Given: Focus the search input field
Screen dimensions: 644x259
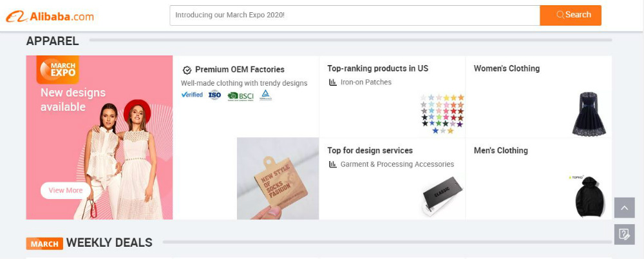Looking at the screenshot, I should click(x=354, y=15).
